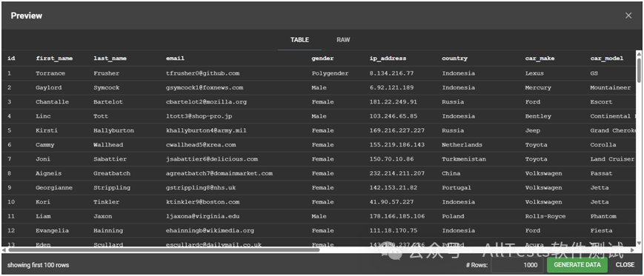The height and width of the screenshot is (276, 644).
Task: Click the China country cell
Action: coord(451,173)
